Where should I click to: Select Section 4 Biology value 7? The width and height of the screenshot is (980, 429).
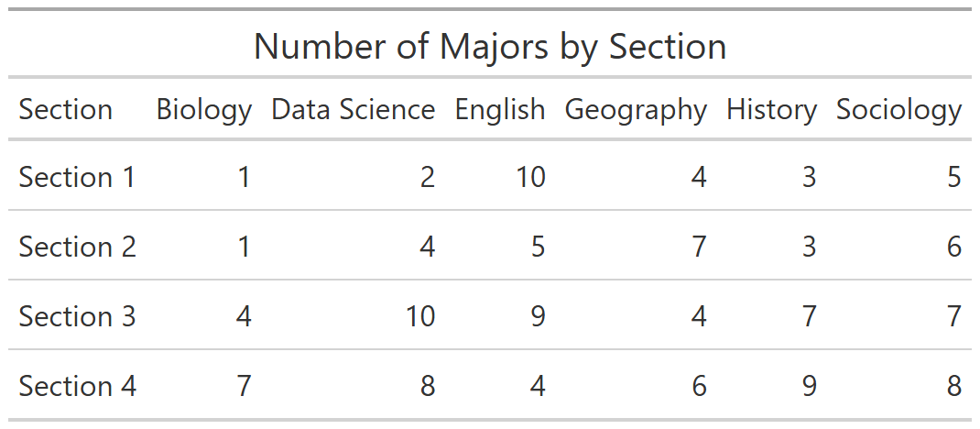(244, 386)
